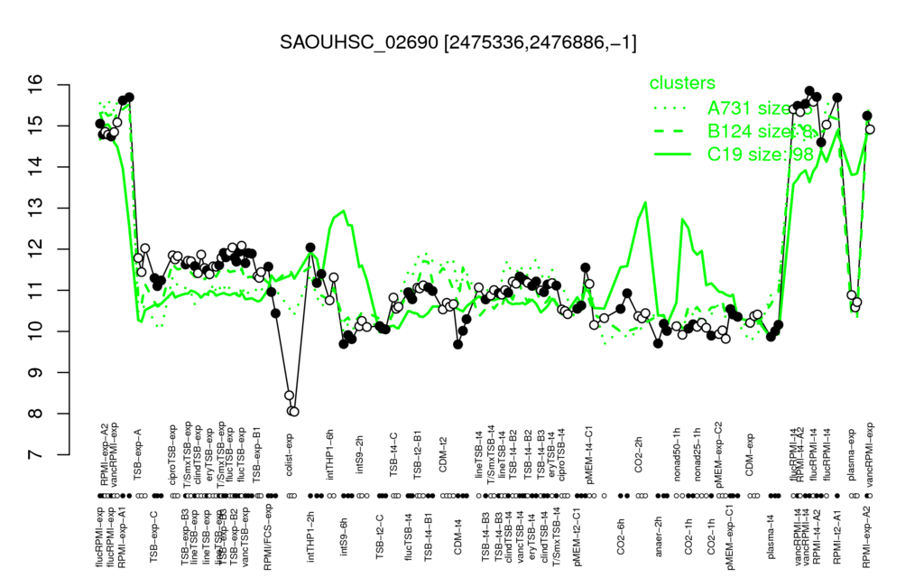The width and height of the screenshot is (924, 578).
Task: Click y-axis tick label 10
Action: click(35, 331)
